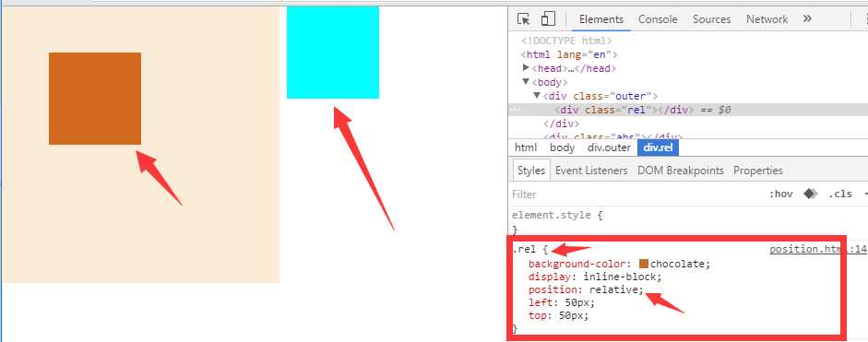
Task: Collapse the body element node
Action: click(x=526, y=82)
